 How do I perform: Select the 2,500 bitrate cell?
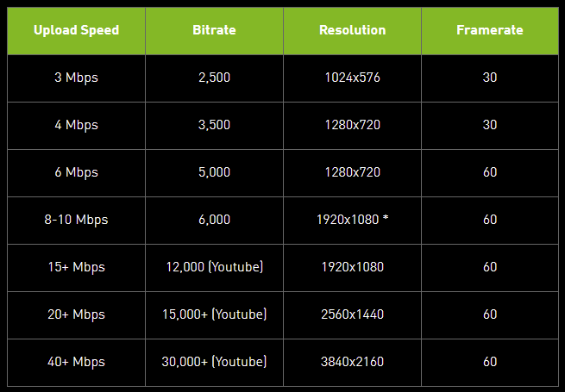(x=214, y=78)
